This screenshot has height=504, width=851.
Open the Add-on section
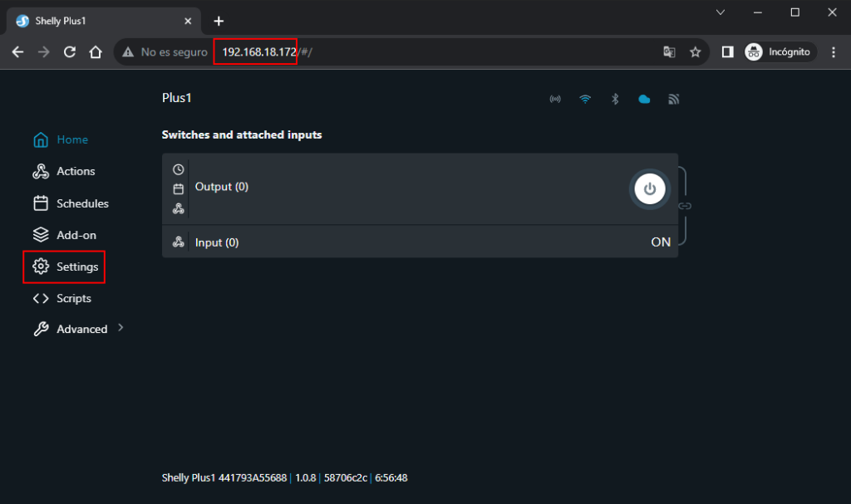[76, 235]
